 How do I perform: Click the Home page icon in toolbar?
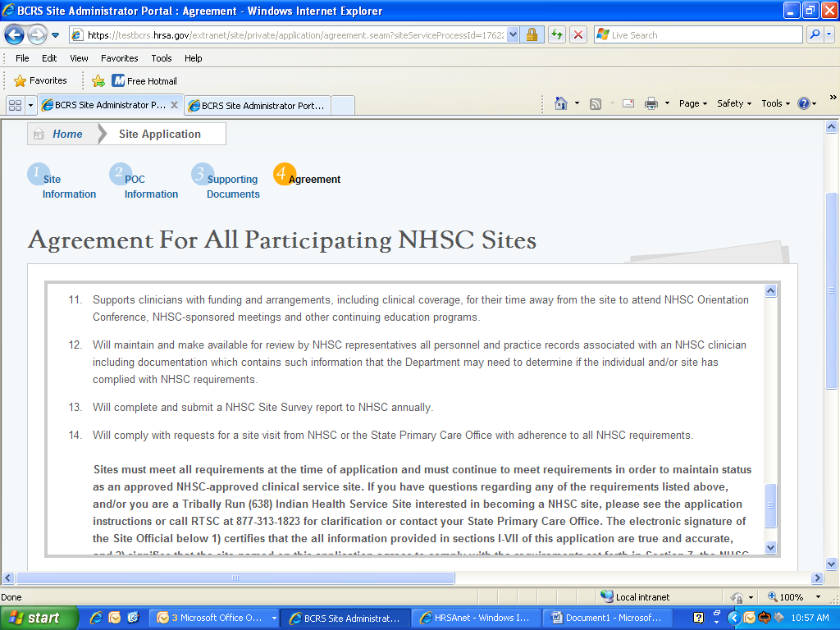click(x=561, y=103)
